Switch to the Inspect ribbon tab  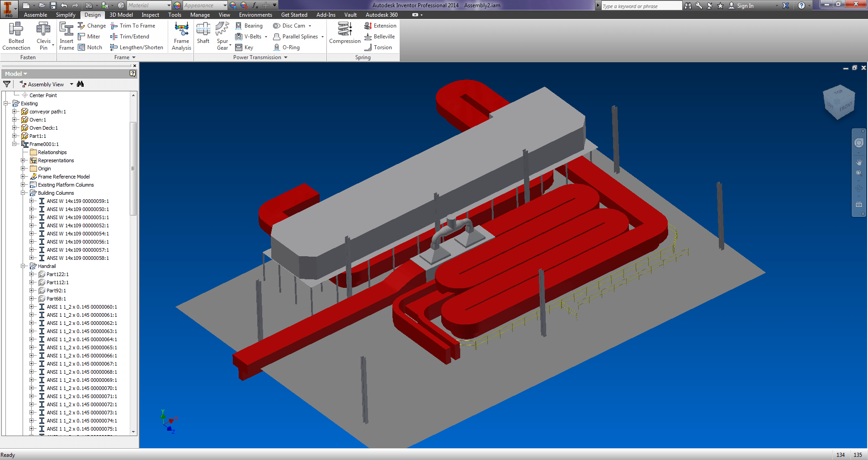(150, 14)
